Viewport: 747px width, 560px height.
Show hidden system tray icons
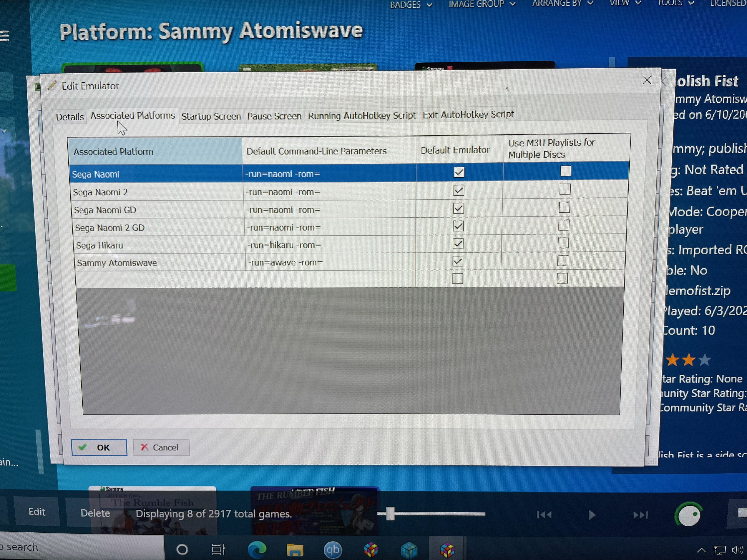(x=701, y=550)
